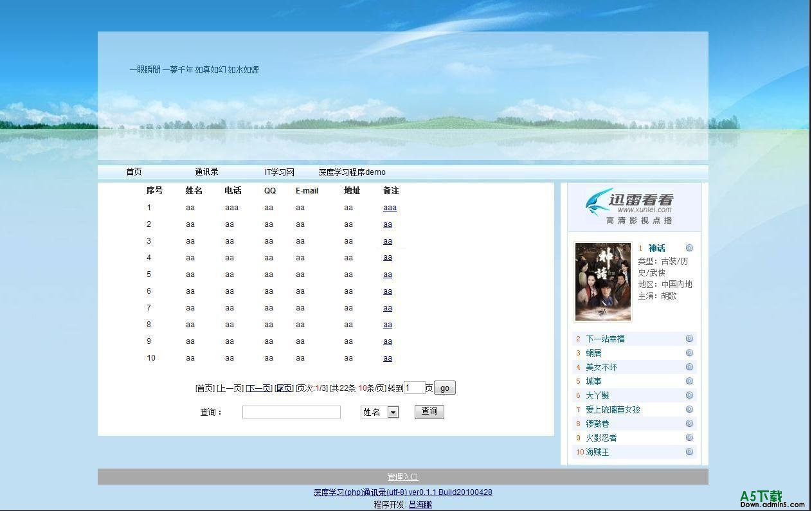Click the E-mail column header

pos(307,190)
